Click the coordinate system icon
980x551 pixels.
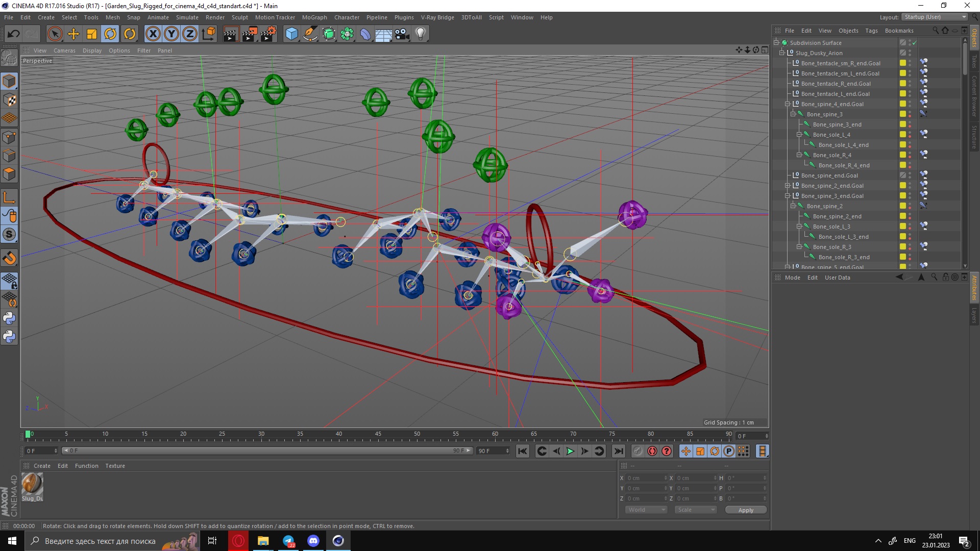coord(208,34)
